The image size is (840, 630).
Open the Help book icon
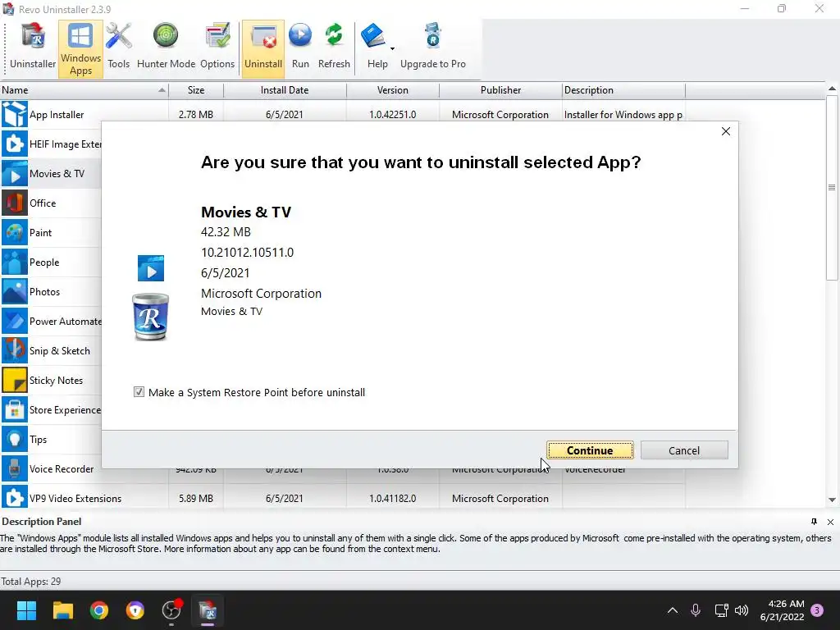pyautogui.click(x=373, y=36)
